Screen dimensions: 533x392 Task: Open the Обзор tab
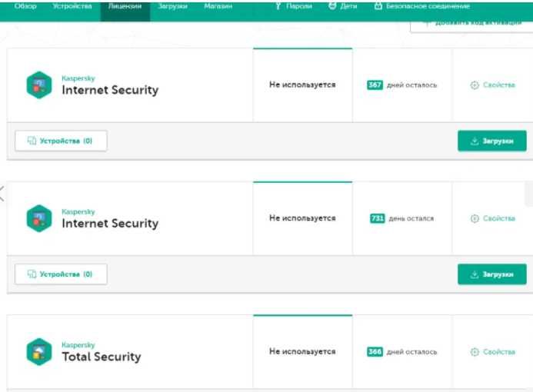coord(25,6)
